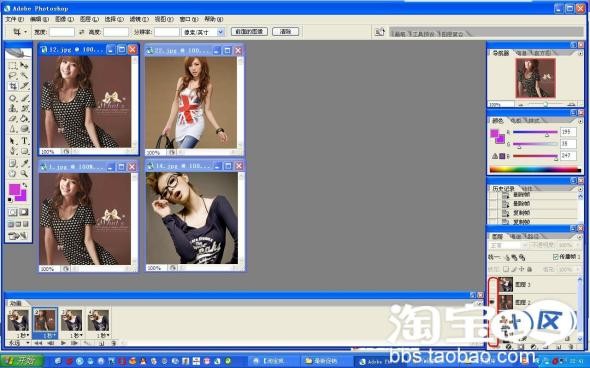Click the 清除 (Clear) button in options bar

[x=286, y=32]
